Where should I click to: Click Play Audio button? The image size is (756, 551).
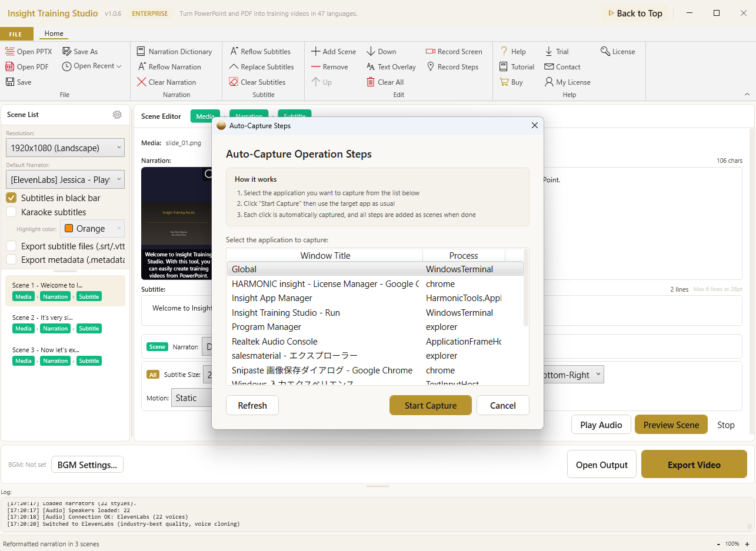(x=601, y=425)
